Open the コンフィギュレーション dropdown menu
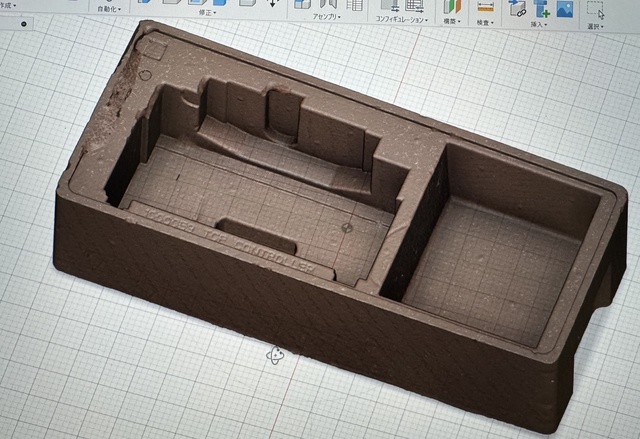The height and width of the screenshot is (439, 640). [x=402, y=19]
